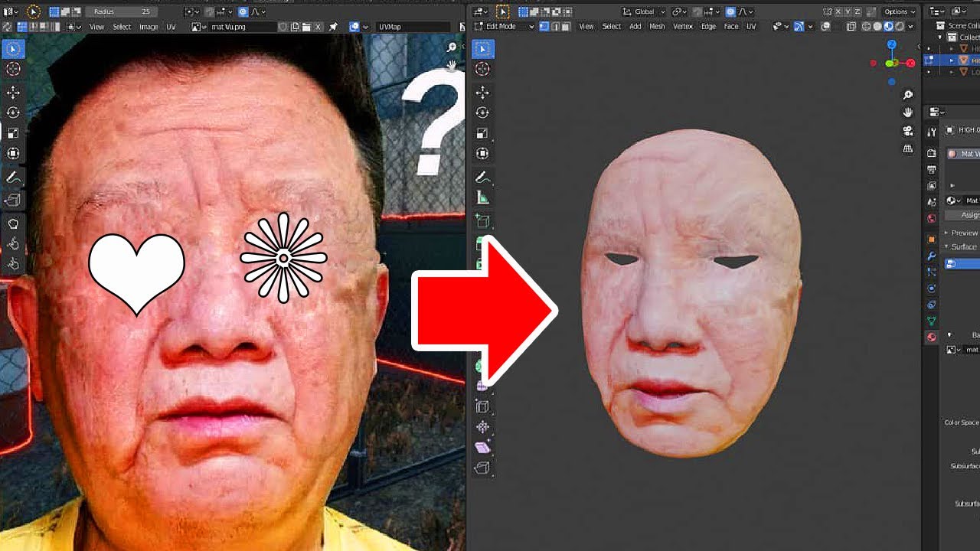Open the Image menu in the UV editor
The width and height of the screenshot is (980, 551).
click(x=149, y=27)
